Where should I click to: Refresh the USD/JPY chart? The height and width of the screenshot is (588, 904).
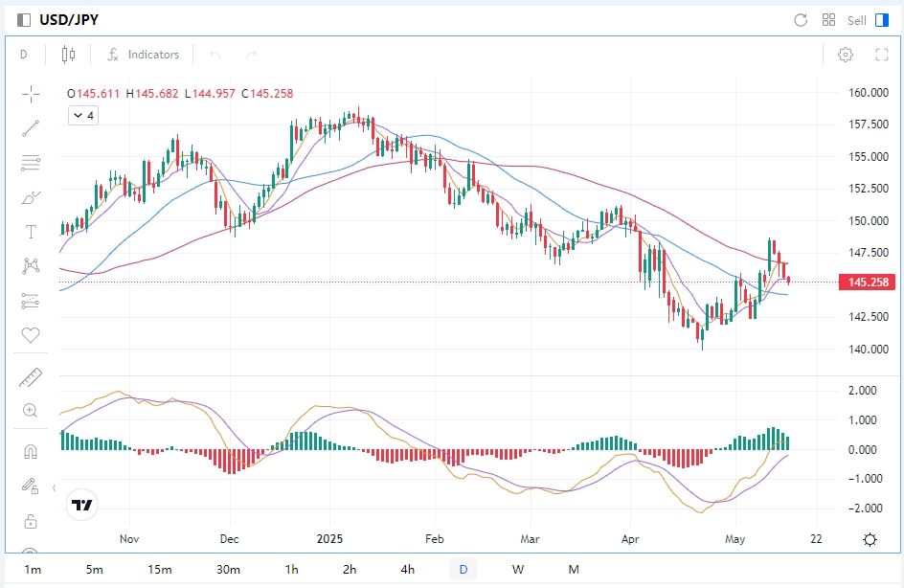[x=801, y=20]
